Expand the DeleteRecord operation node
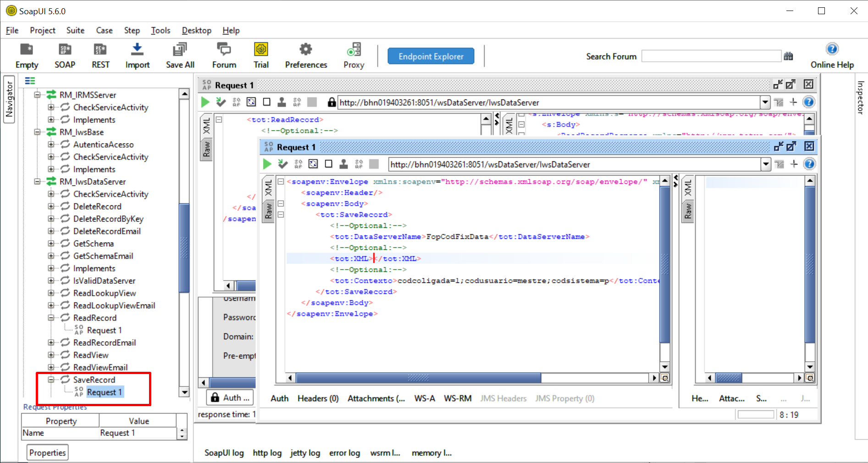This screenshot has width=868, height=463. [51, 206]
